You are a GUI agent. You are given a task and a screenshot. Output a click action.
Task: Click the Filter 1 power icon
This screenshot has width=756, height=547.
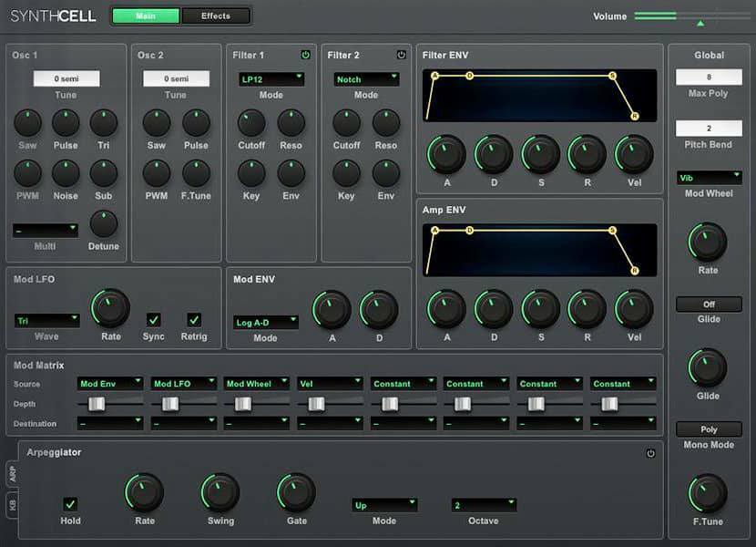[x=305, y=55]
